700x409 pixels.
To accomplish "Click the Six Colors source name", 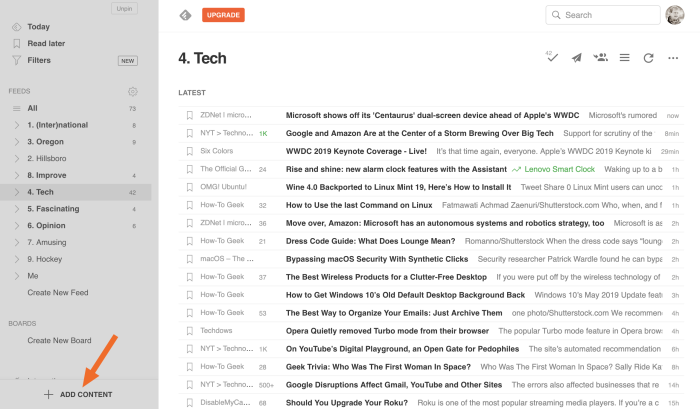I will (217, 151).
